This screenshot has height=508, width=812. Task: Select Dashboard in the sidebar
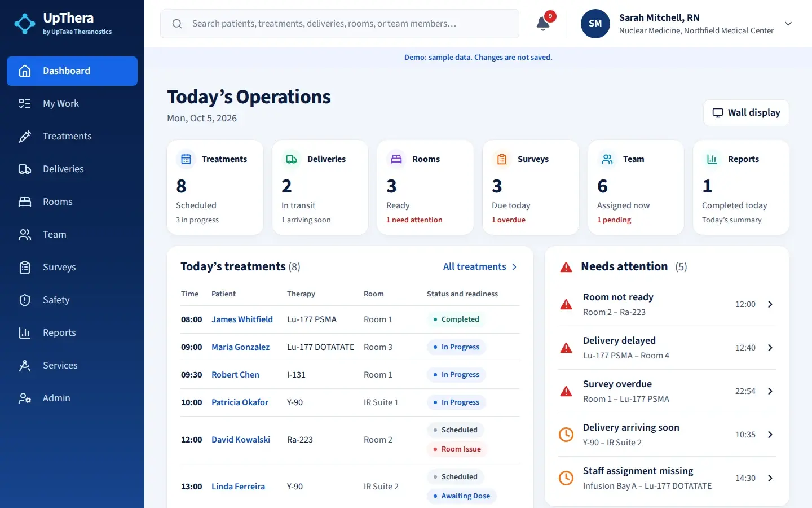[72, 71]
